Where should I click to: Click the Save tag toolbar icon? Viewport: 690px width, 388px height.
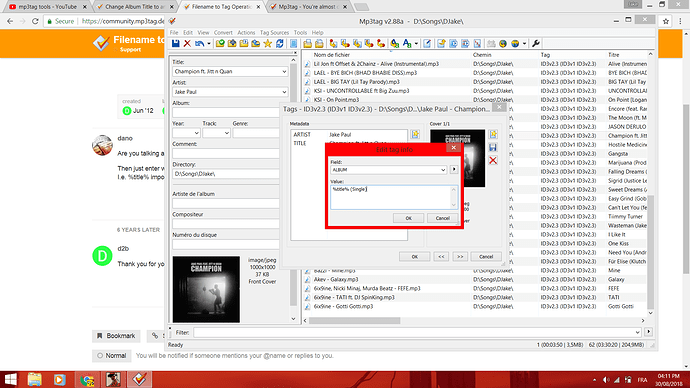coord(176,44)
